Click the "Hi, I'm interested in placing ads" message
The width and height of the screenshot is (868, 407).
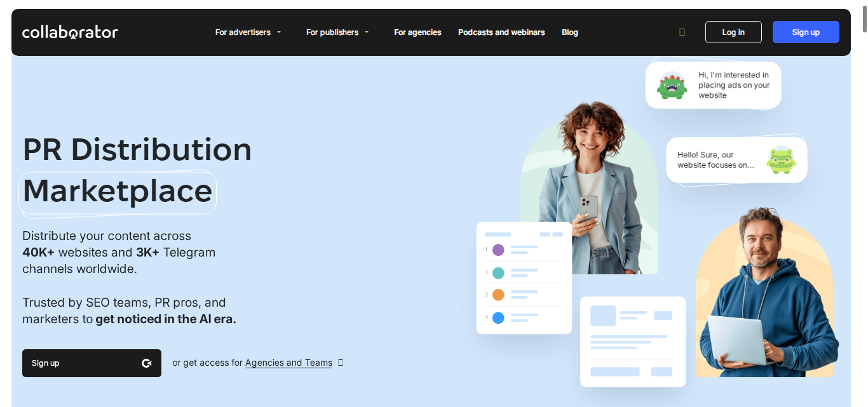pyautogui.click(x=734, y=85)
